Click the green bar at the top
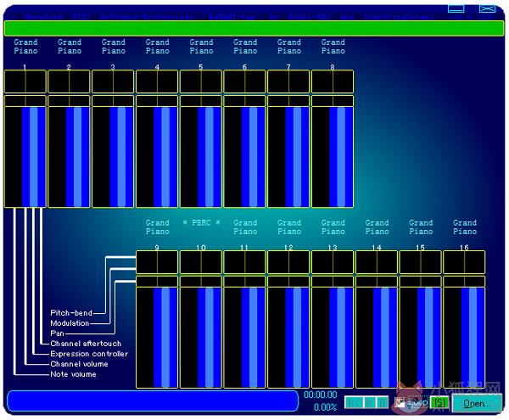The height and width of the screenshot is (420, 509). pyautogui.click(x=255, y=28)
